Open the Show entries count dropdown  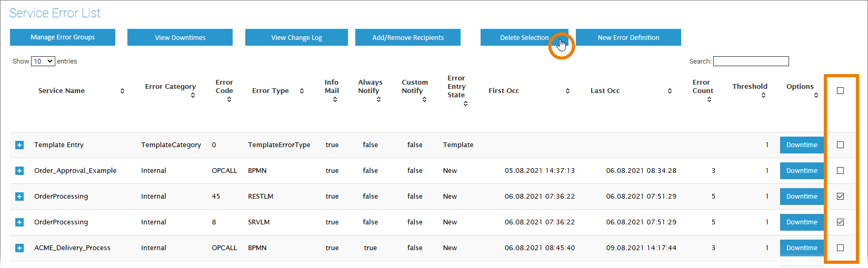coord(43,61)
